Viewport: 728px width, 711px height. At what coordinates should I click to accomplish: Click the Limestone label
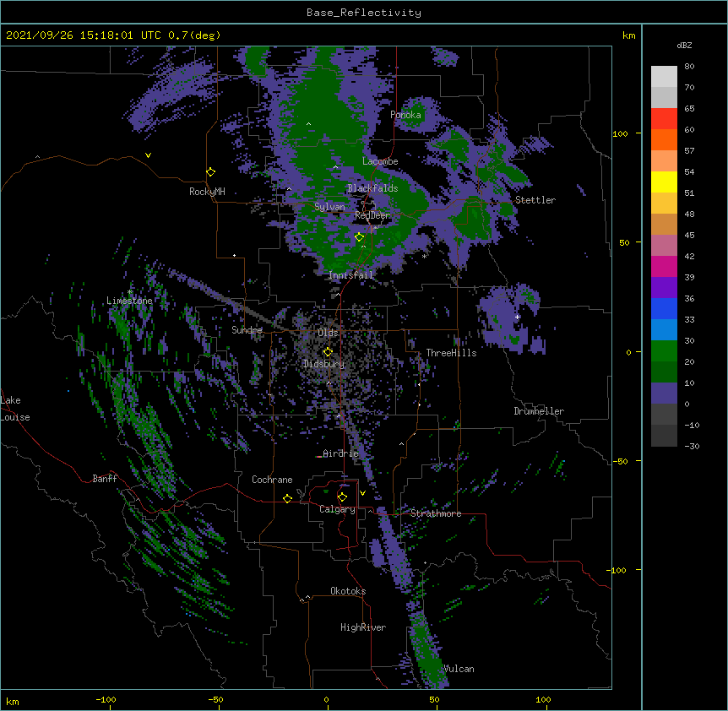[129, 301]
